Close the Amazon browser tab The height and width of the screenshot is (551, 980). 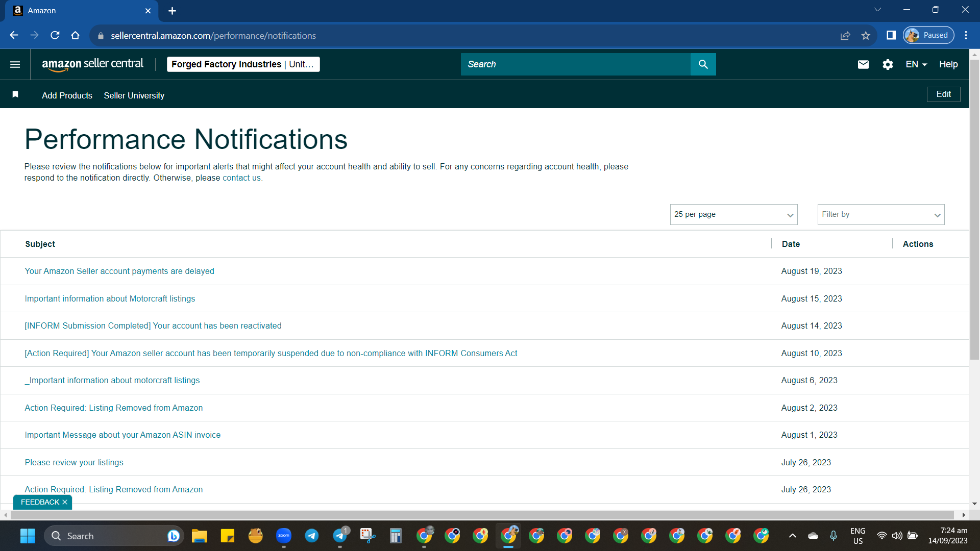tap(148, 11)
